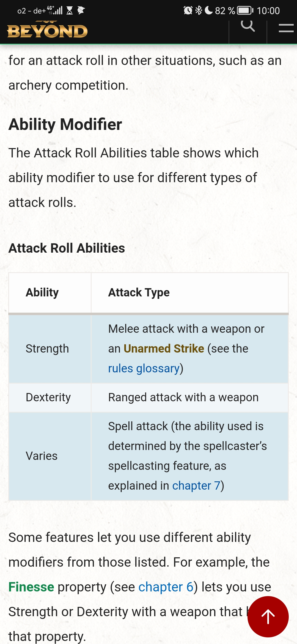This screenshot has width=297, height=644.
Task: Follow the rules glossary link
Action: 144,369
